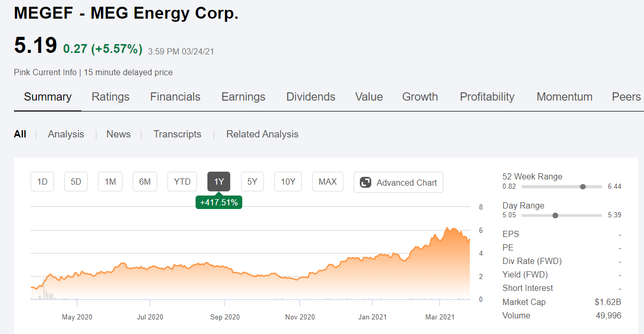Set chart range to 5Y
The image size is (644, 334).
point(253,182)
